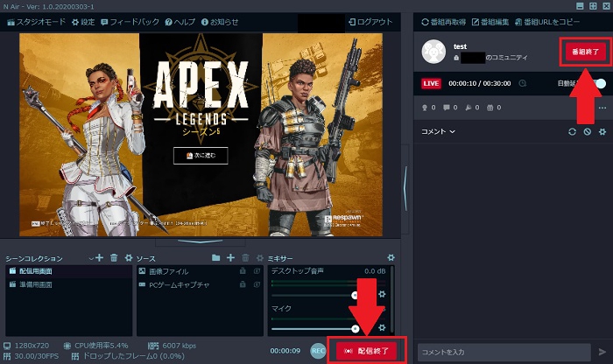Screen dimensions: 613x364
Task: Lock the 画像ファイル source
Action: (x=243, y=271)
